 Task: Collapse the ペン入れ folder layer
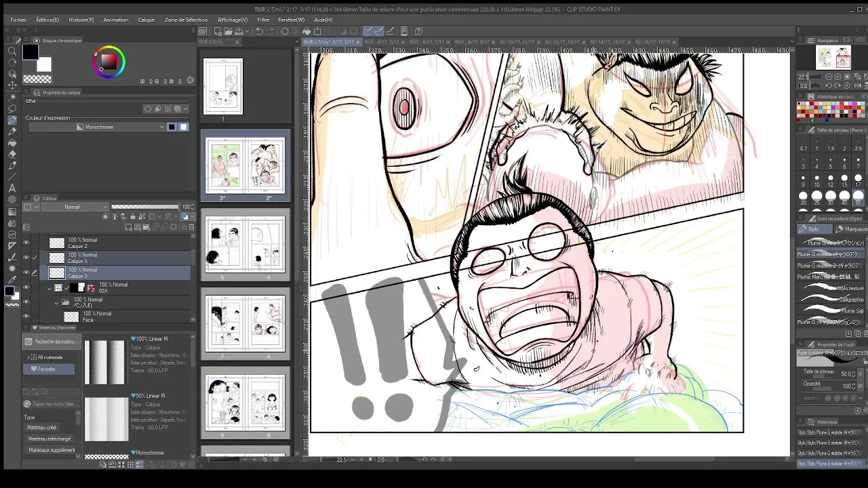[57, 302]
